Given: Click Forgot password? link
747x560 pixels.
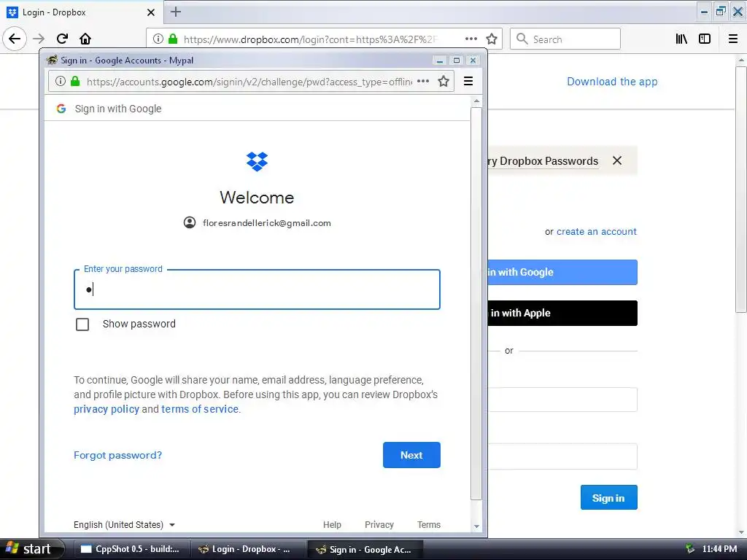Looking at the screenshot, I should click(117, 455).
